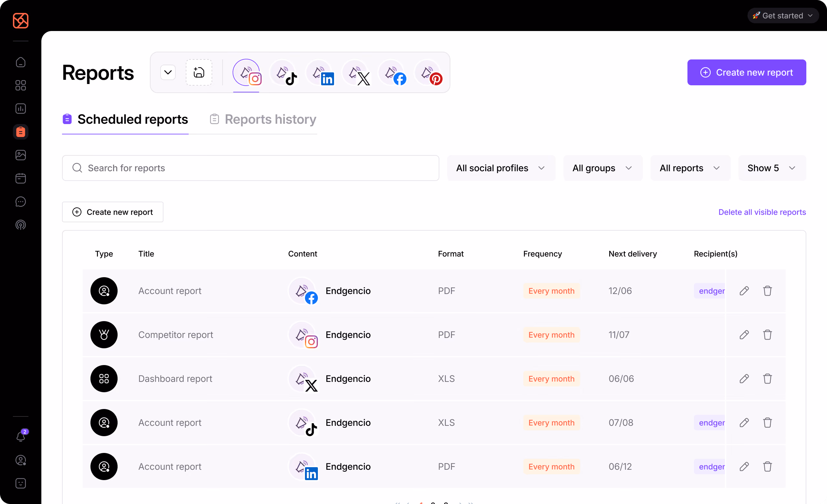
Task: Select the Instagram profile in the profile bar
Action: pyautogui.click(x=247, y=73)
